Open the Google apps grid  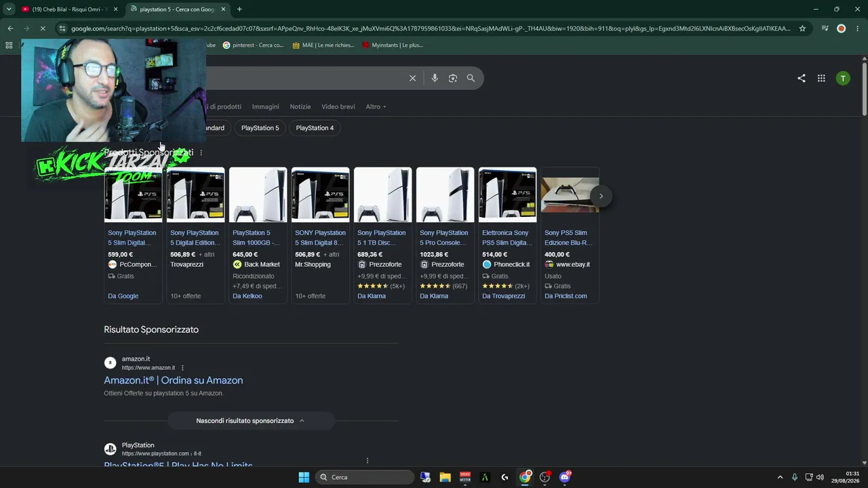pos(821,78)
